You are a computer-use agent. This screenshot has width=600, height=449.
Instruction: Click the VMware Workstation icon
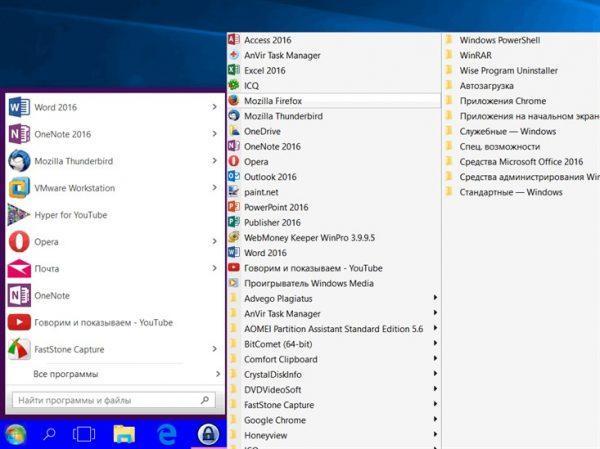tap(19, 188)
